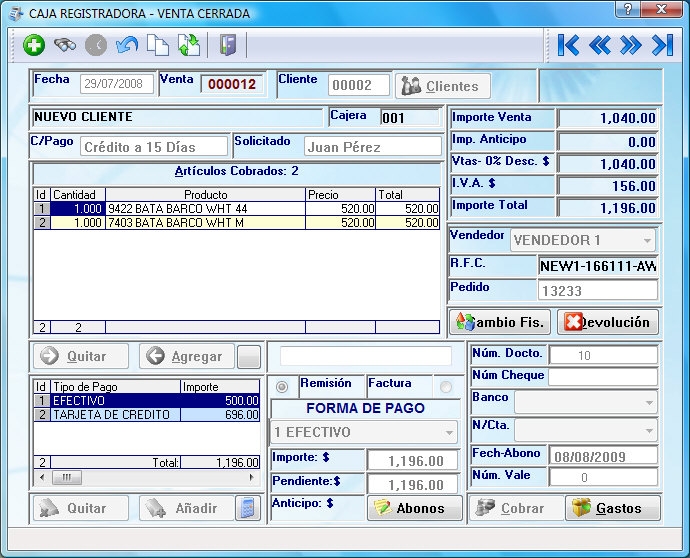Viewport: 690px width, 558px height.
Task: Click the empty text box above Remisión
Action: coord(366,356)
